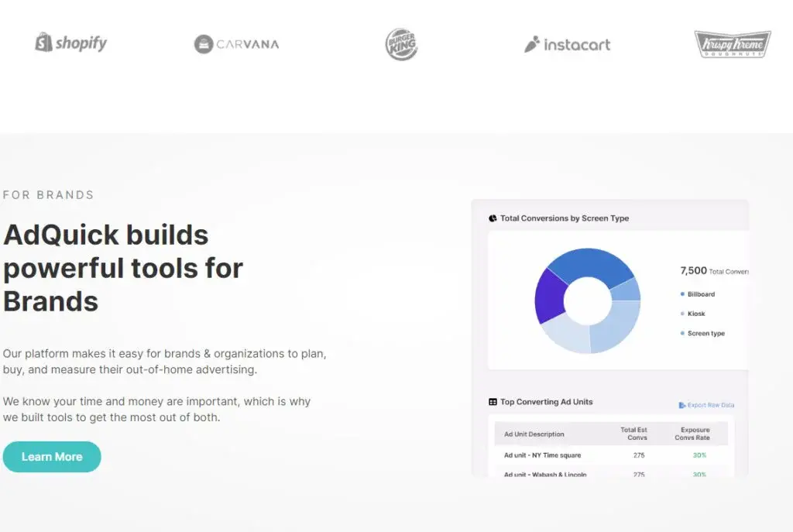This screenshot has width=793, height=532.
Task: Click the Total Est Convs column header
Action: pos(634,434)
